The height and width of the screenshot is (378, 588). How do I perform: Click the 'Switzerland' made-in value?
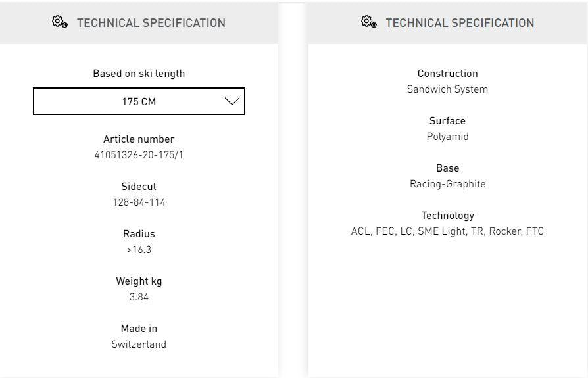(139, 344)
